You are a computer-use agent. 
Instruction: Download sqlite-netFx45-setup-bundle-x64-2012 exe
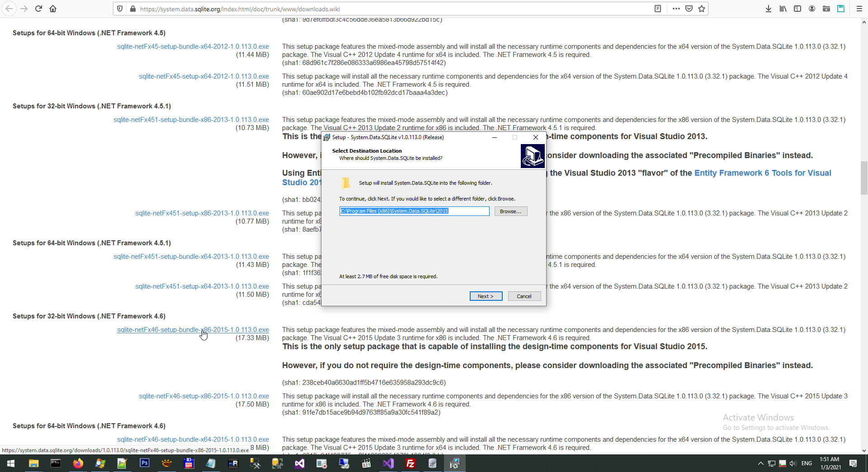(x=193, y=47)
